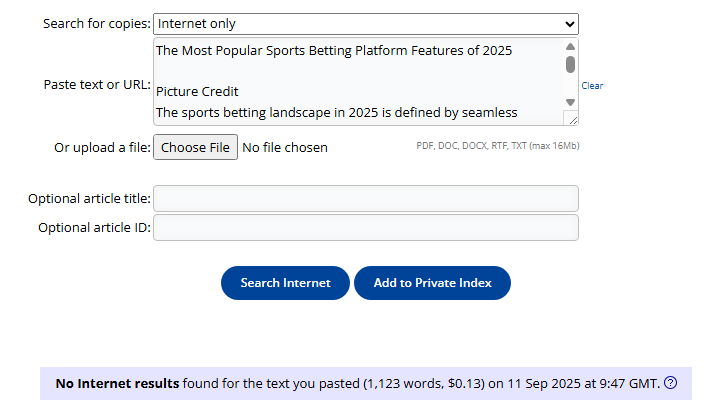The height and width of the screenshot is (416, 720).
Task: Click the scroll up arrow in the text box
Action: coord(570,46)
